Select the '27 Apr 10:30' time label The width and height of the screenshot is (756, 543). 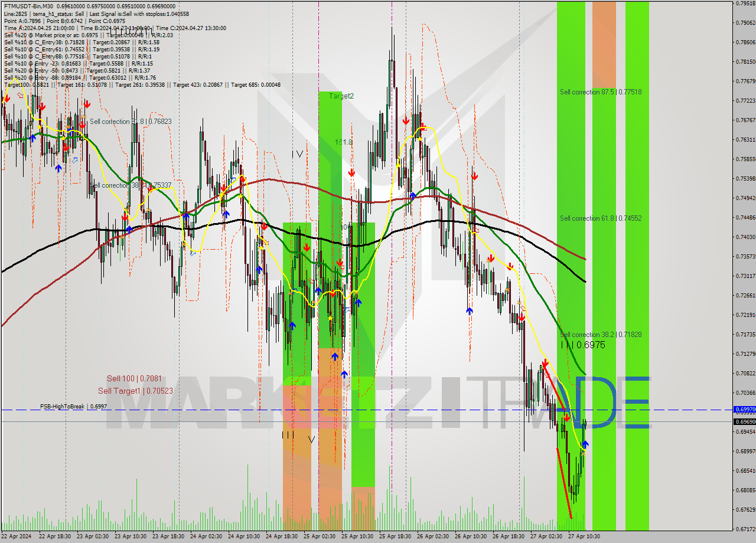584,537
